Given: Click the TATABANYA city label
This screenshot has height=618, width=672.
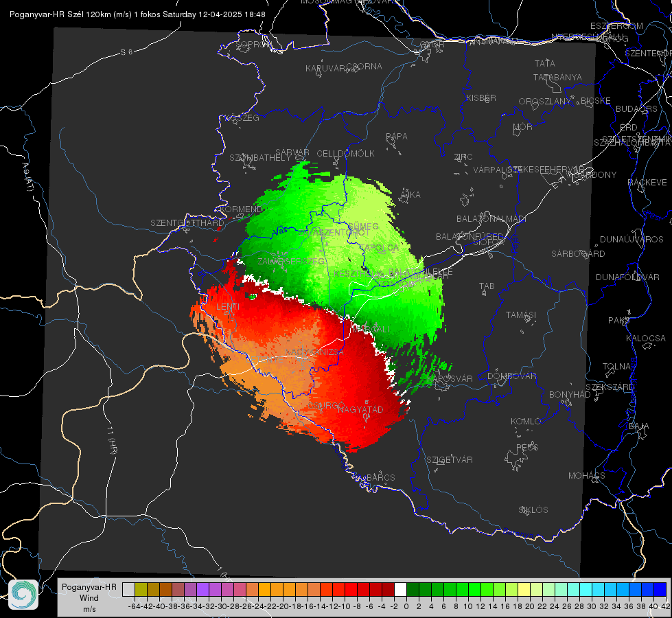Looking at the screenshot, I should (x=557, y=77).
